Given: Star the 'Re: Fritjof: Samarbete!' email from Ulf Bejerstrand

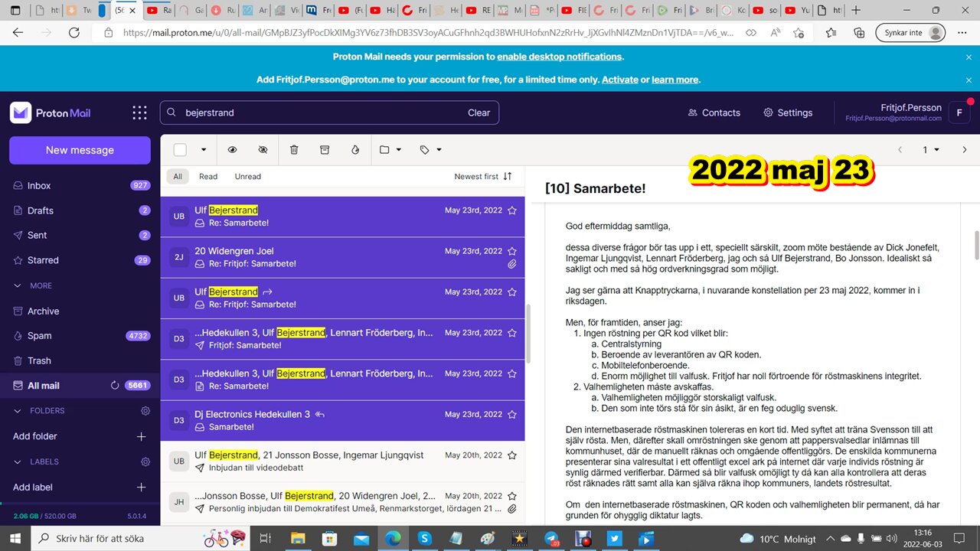Looking at the screenshot, I should tap(512, 292).
